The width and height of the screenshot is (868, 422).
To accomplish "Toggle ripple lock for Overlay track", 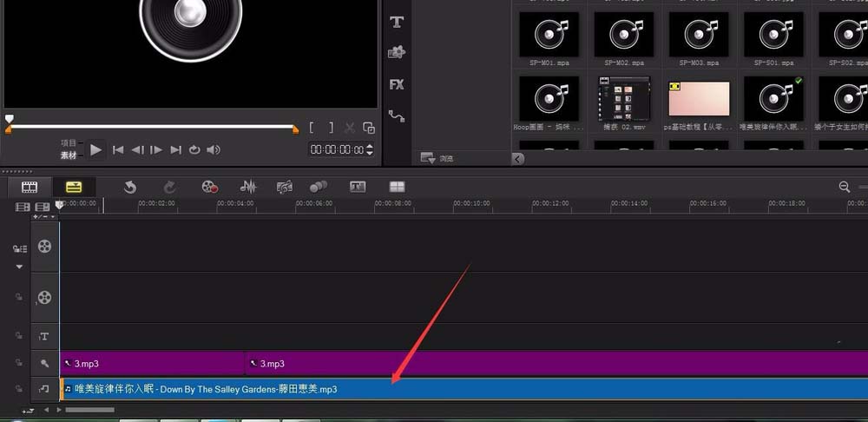I will [19, 297].
